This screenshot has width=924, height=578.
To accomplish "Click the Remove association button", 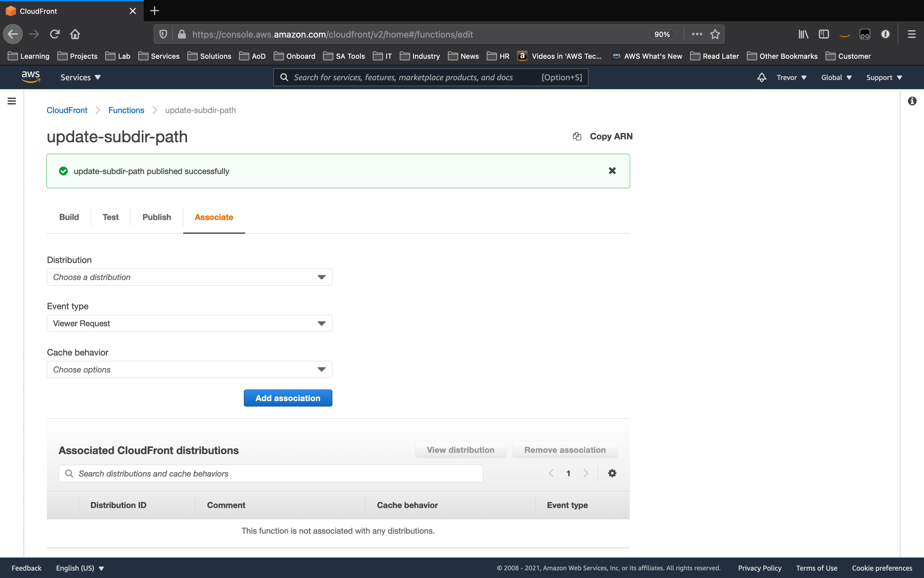I will (x=565, y=450).
